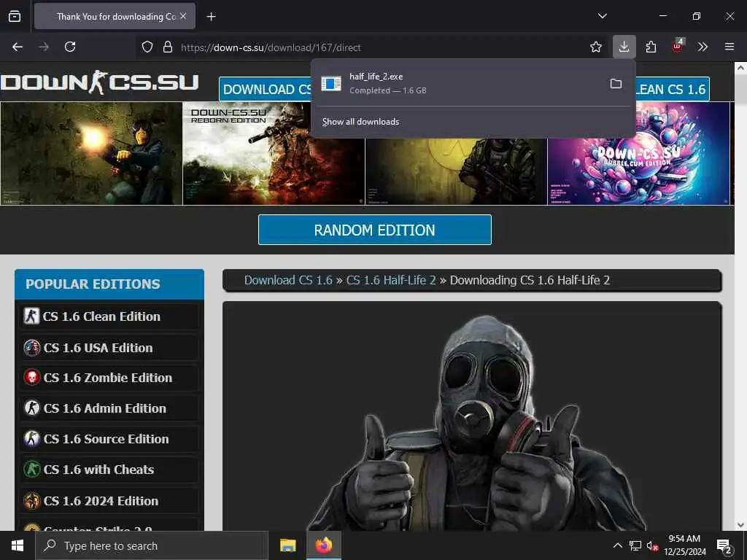Open taskbar clock and date

tap(684, 545)
